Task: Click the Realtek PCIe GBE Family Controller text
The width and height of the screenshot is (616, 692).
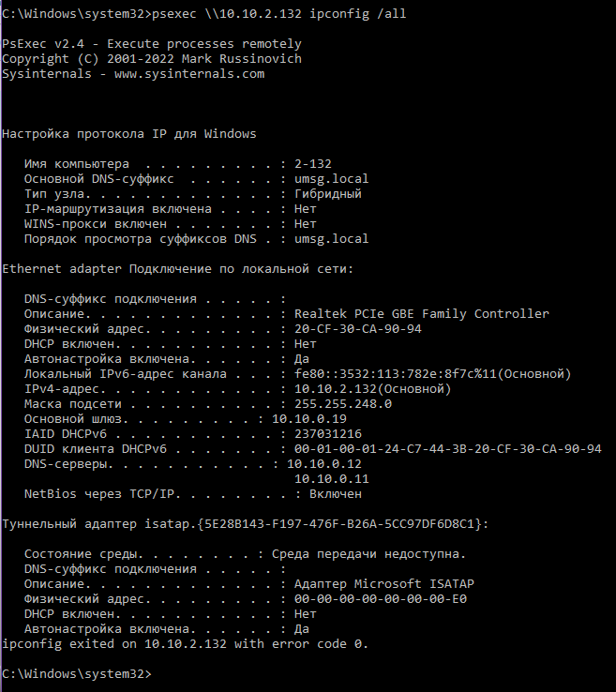Action: click(421, 313)
